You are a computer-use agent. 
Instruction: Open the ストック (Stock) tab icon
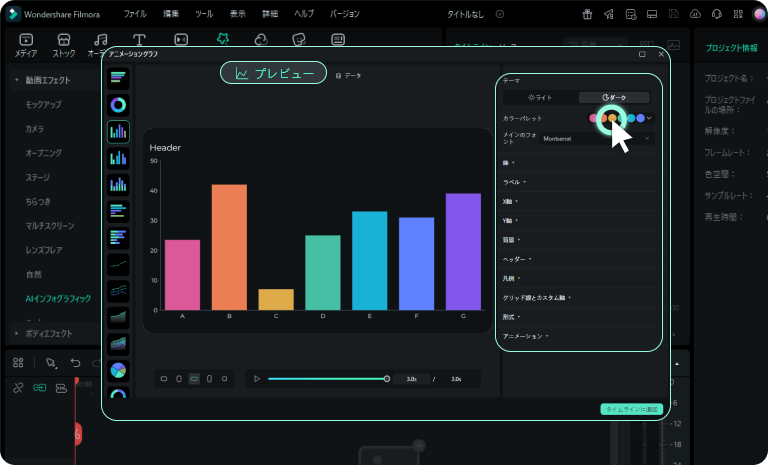coord(63,43)
